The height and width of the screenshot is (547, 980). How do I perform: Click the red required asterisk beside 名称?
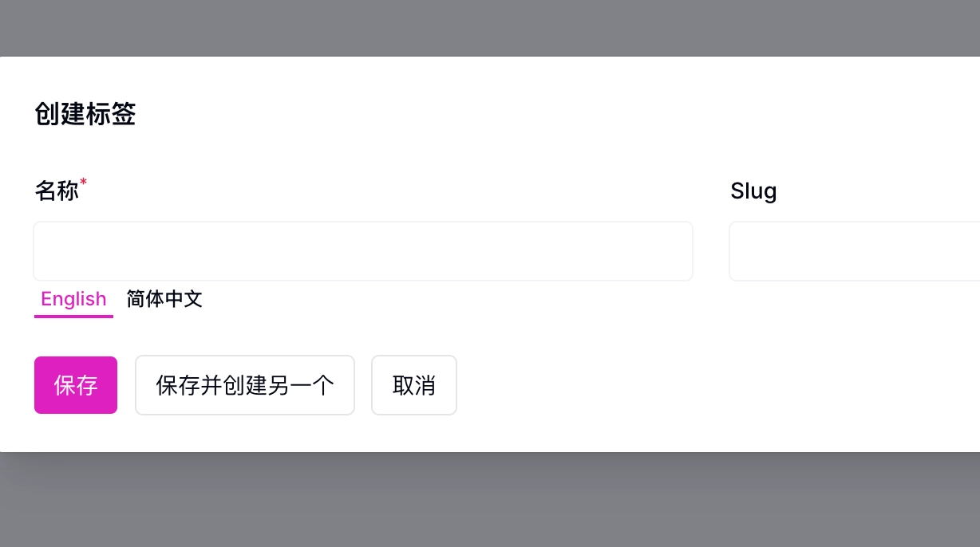(84, 183)
